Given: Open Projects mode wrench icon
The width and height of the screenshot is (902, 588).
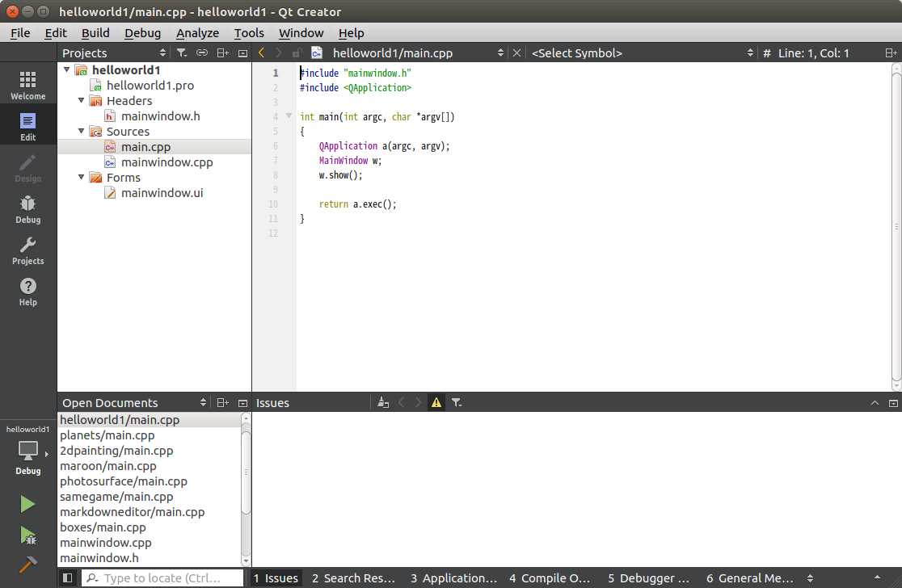Looking at the screenshot, I should click(27, 250).
